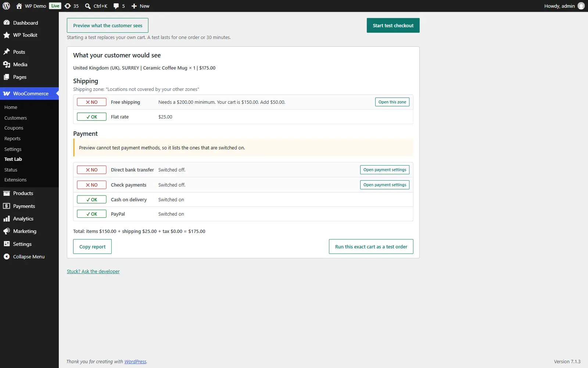
Task: Start test checkout
Action: (393, 25)
